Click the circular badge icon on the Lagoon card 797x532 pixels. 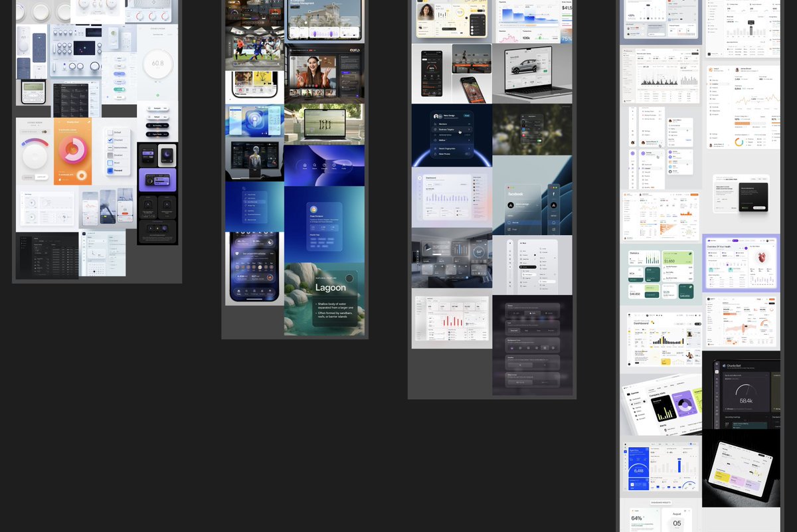pyautogui.click(x=350, y=278)
